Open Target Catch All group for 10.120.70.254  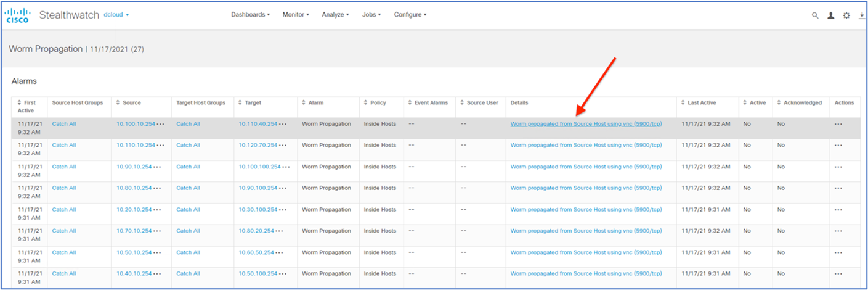point(188,146)
